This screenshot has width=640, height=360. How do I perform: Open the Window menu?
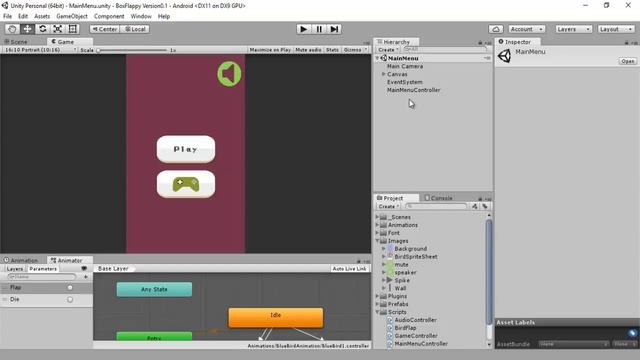(141, 16)
